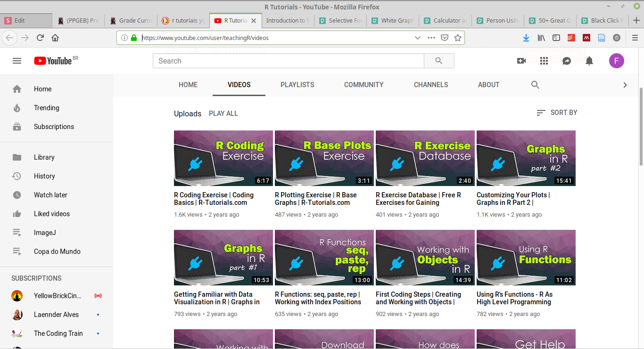
Task: Open the Firefox library icon
Action: [541, 38]
